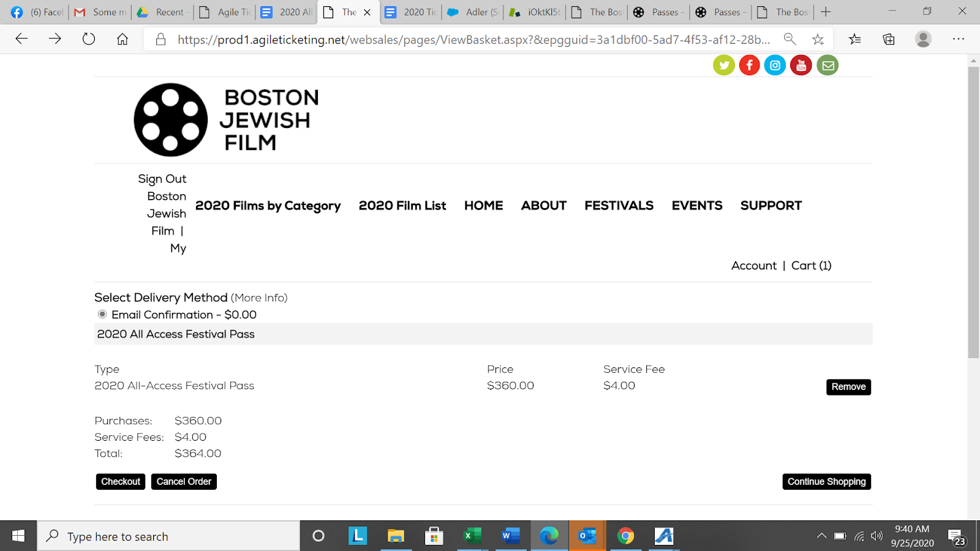Open the SUPPORT menu item

pos(771,206)
